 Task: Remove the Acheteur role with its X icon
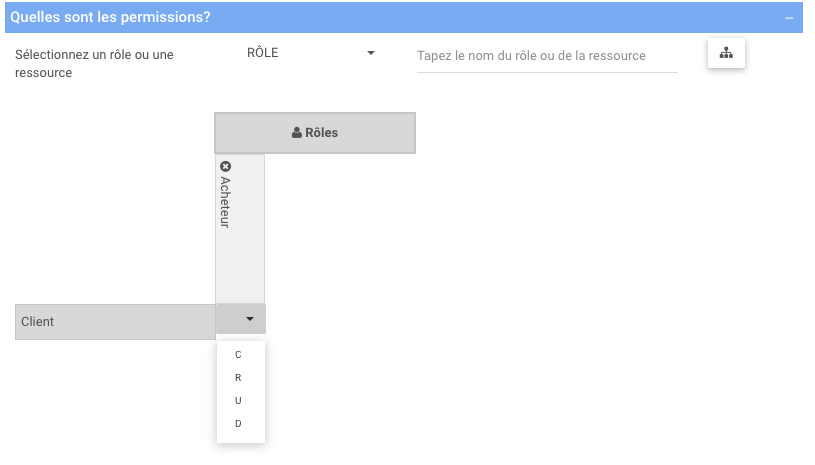pos(225,166)
